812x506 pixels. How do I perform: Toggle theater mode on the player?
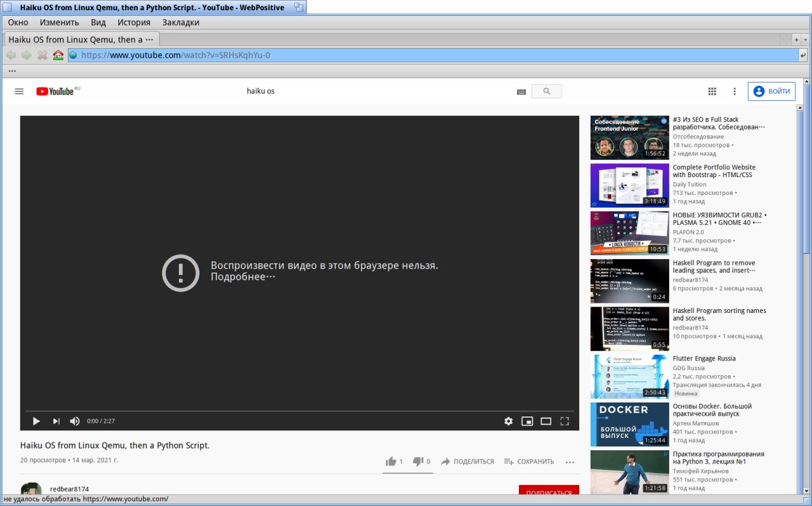[546, 421]
